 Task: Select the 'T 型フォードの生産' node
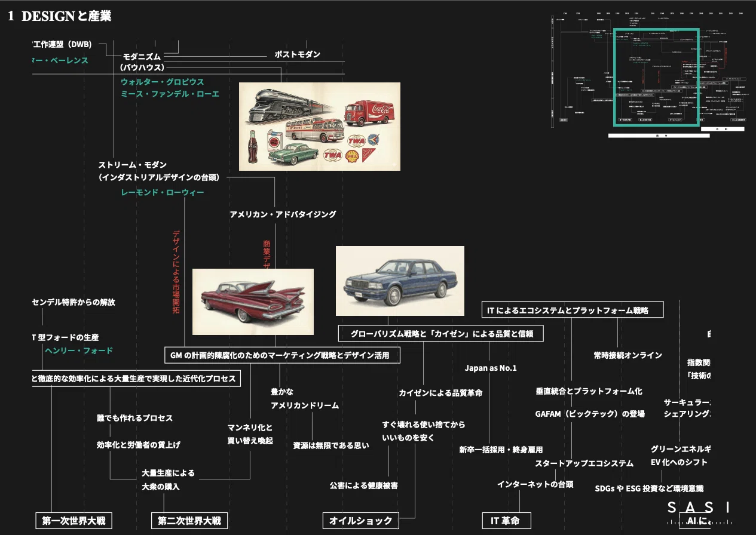tap(66, 337)
